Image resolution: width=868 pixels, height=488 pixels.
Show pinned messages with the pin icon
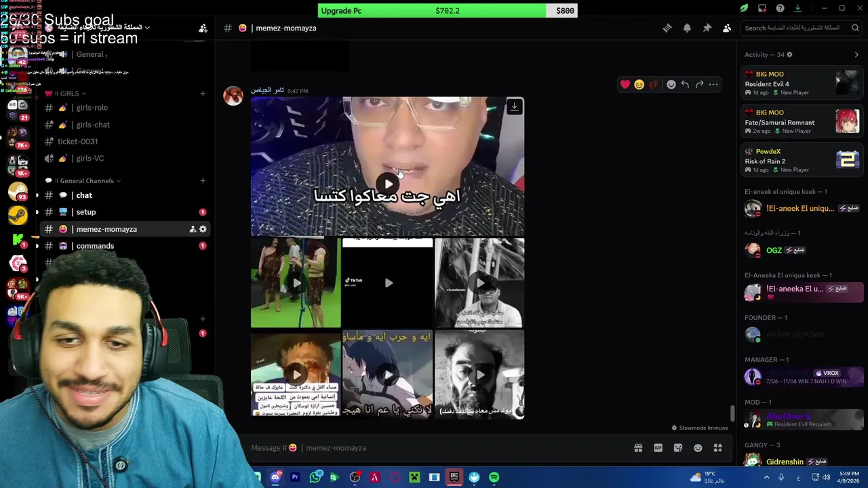click(x=707, y=28)
